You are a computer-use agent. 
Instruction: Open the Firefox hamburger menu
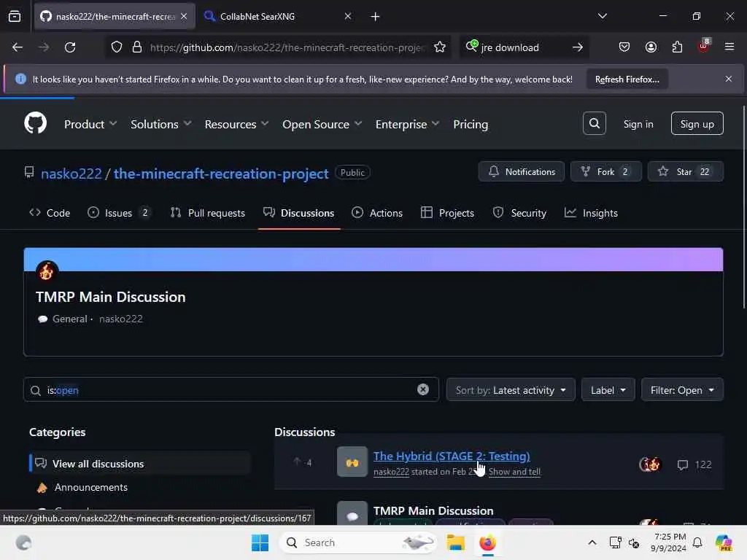coord(729,47)
